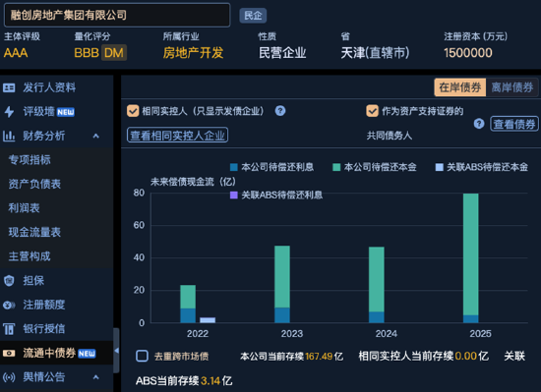
Task: Click the help icon beside 查看债券
Action: tap(479, 124)
